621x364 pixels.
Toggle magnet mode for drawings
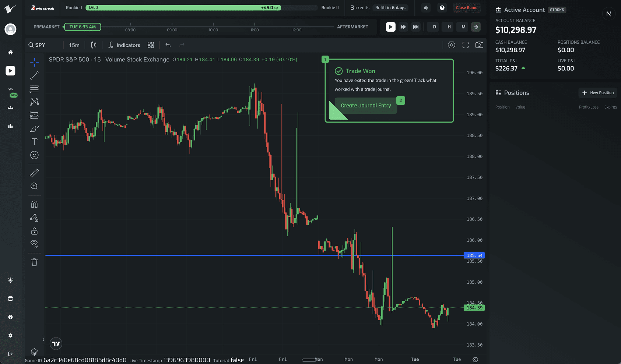[x=34, y=204]
